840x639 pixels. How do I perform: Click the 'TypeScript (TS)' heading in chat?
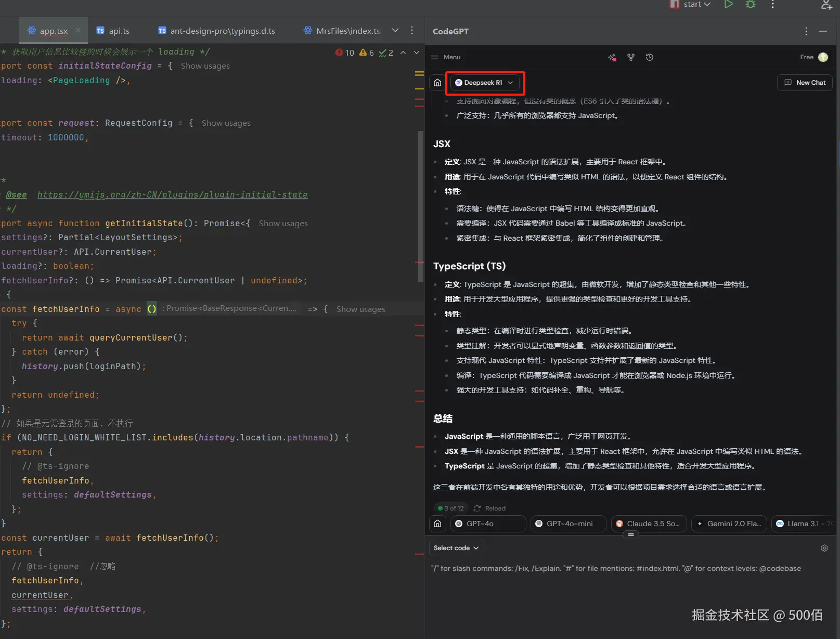pos(469,266)
